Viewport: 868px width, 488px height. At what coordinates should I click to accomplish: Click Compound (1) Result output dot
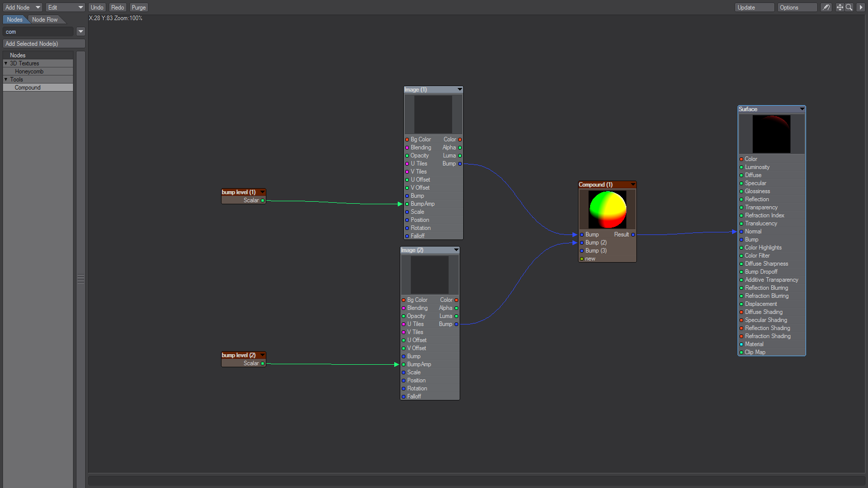pos(633,235)
